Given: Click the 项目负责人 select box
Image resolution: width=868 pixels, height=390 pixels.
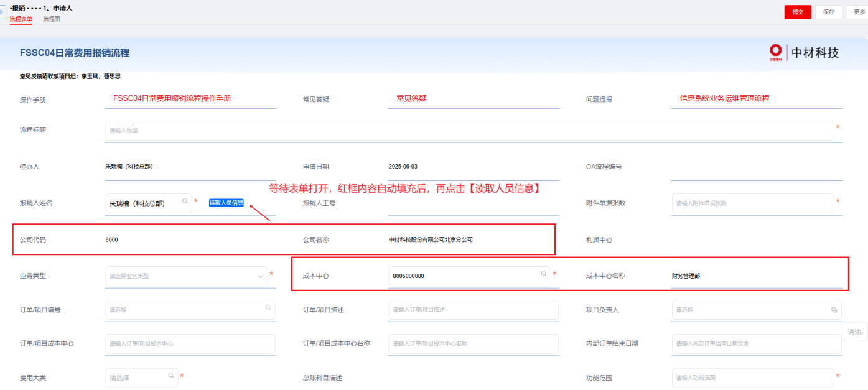Looking at the screenshot, I should click(757, 310).
